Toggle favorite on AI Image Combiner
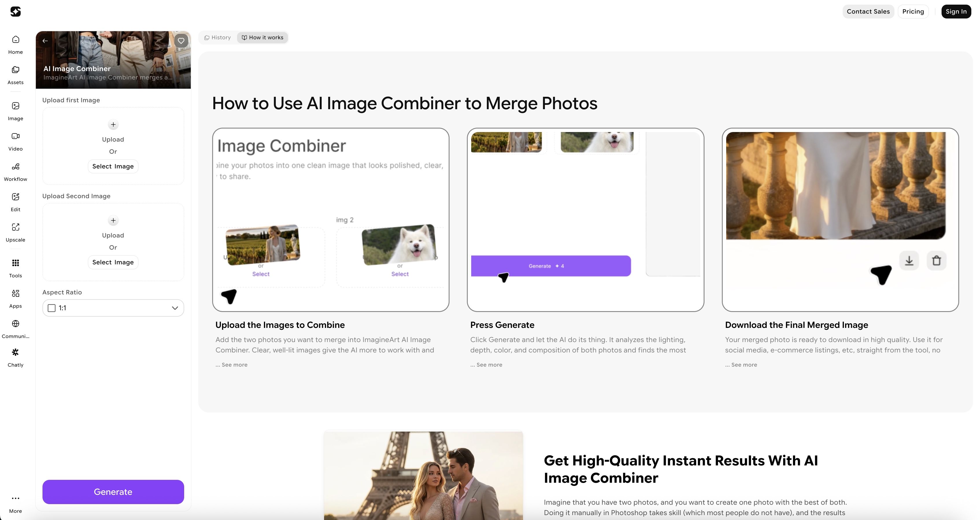The image size is (980, 520). point(181,41)
